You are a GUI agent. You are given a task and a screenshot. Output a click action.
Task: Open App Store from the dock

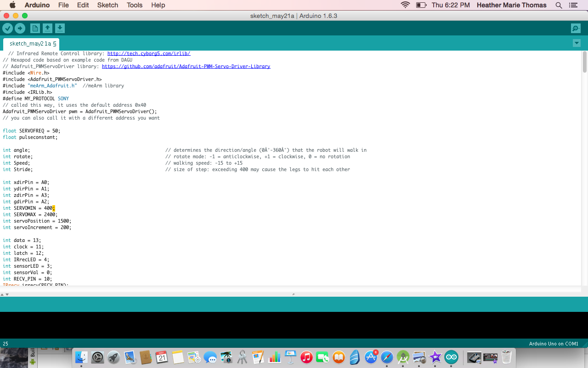tap(371, 357)
